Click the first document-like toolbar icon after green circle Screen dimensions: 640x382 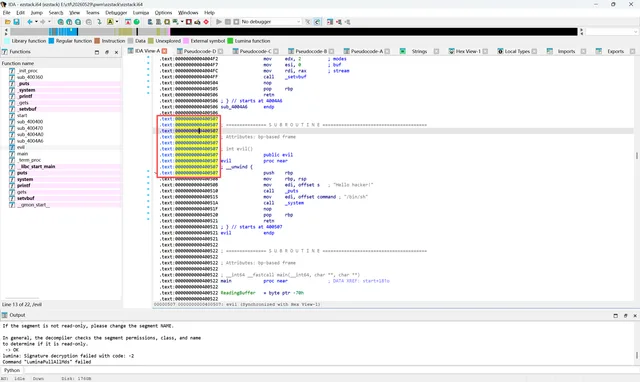point(150,22)
